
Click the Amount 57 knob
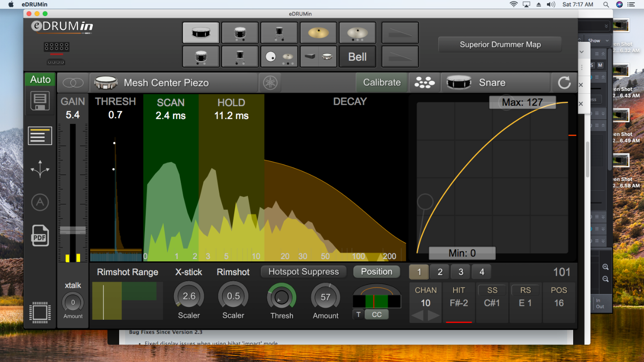click(326, 297)
